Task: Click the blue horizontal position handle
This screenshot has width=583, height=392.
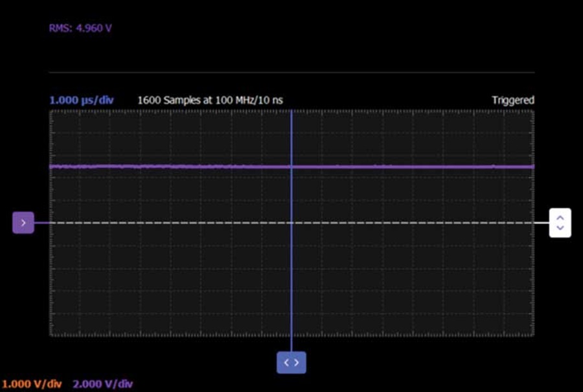Action: click(x=291, y=362)
